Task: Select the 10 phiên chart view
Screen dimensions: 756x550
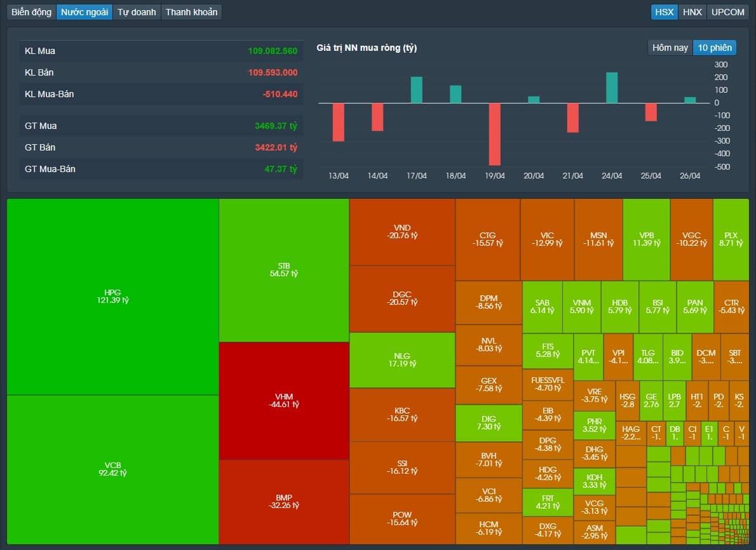Action: 715,48
